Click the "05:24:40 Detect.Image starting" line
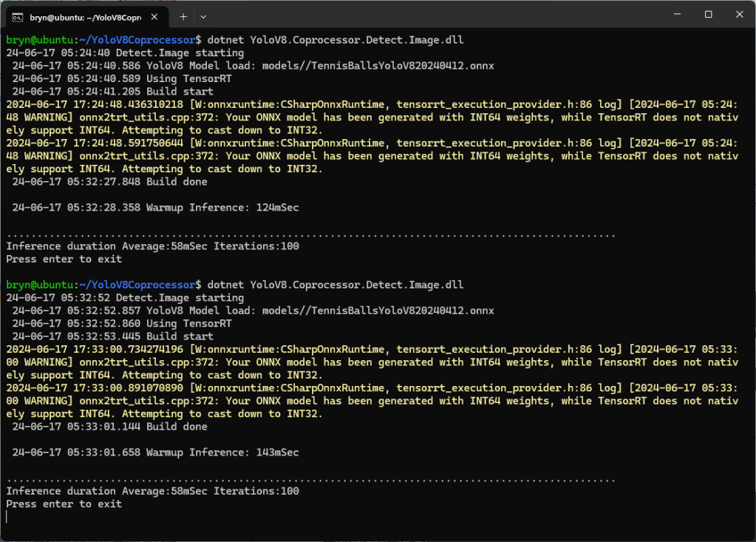 coord(124,53)
